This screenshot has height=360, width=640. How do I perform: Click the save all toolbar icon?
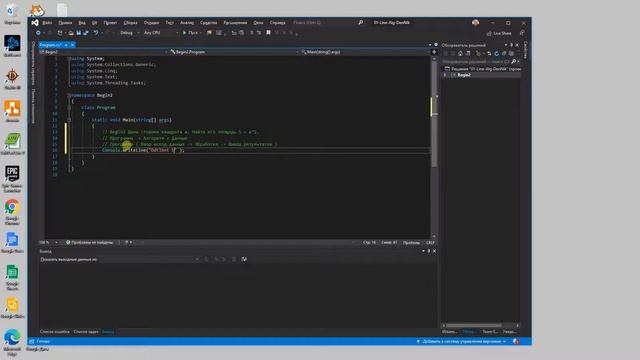tap(86, 33)
